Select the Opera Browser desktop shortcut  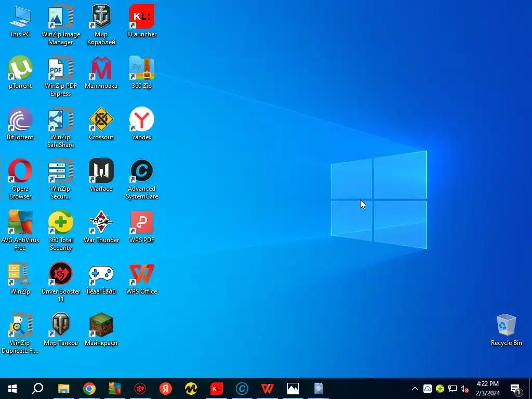[20, 179]
